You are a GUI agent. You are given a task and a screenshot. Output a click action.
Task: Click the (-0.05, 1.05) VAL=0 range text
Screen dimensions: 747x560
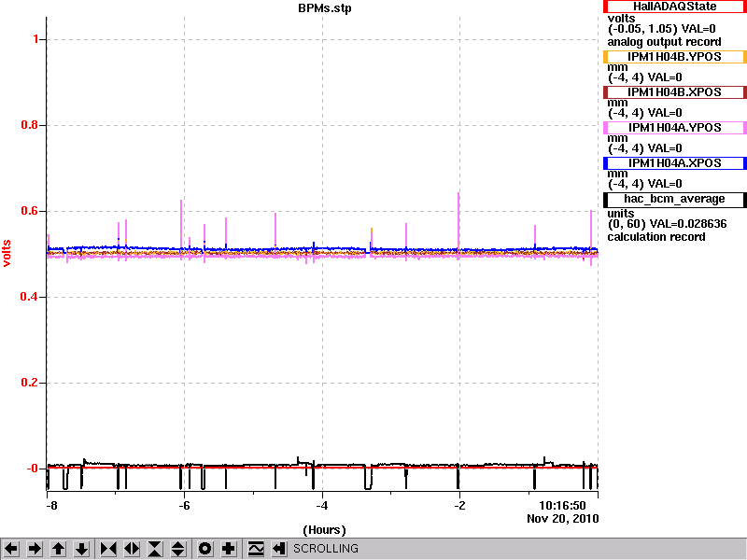(662, 29)
